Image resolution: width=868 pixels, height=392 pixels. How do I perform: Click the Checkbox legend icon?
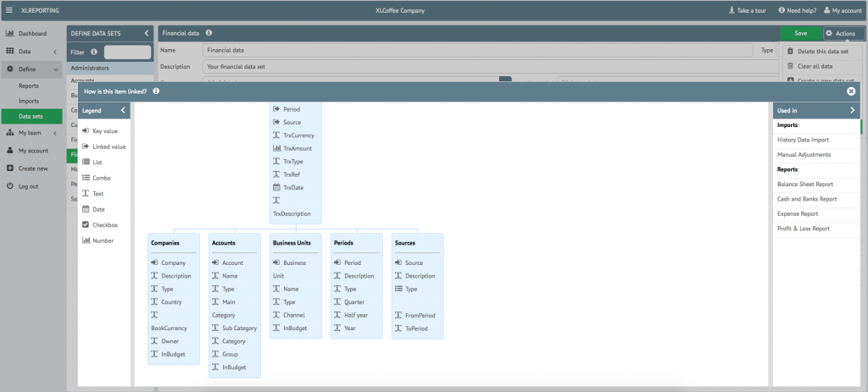coord(86,225)
